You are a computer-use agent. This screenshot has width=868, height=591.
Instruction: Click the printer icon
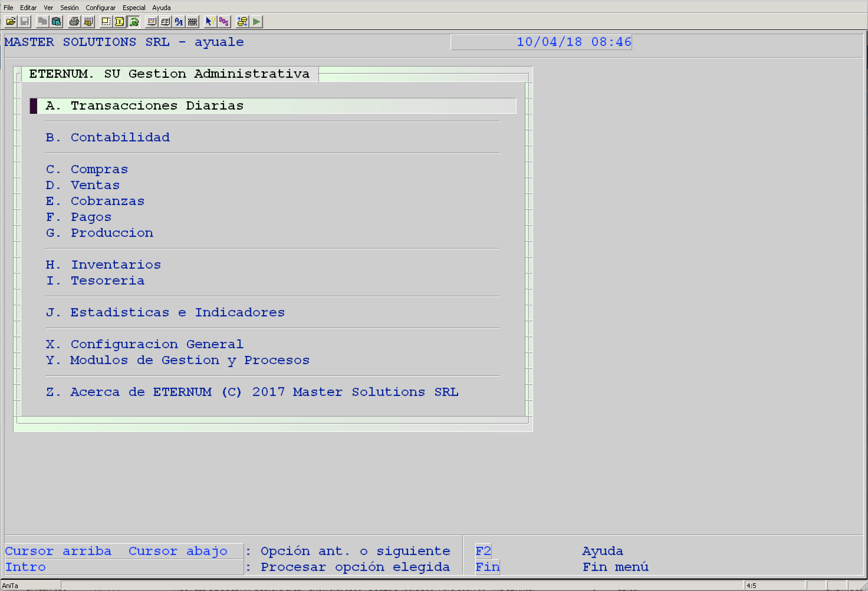[74, 22]
